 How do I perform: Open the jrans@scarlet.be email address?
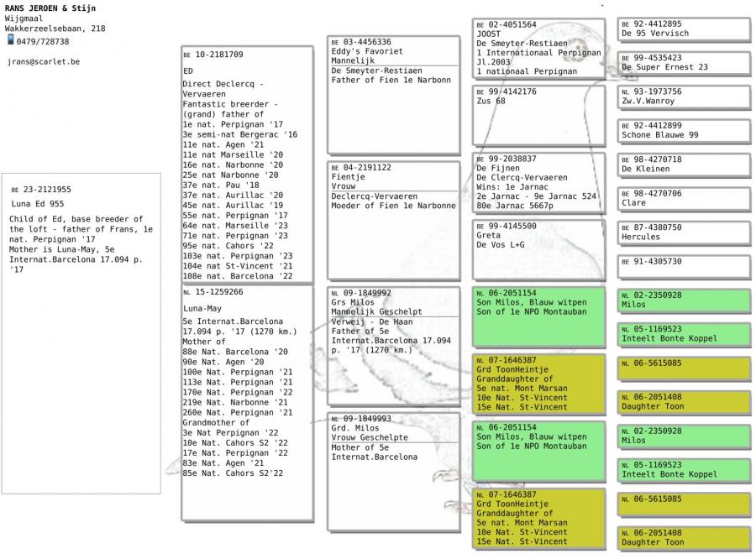tap(44, 62)
